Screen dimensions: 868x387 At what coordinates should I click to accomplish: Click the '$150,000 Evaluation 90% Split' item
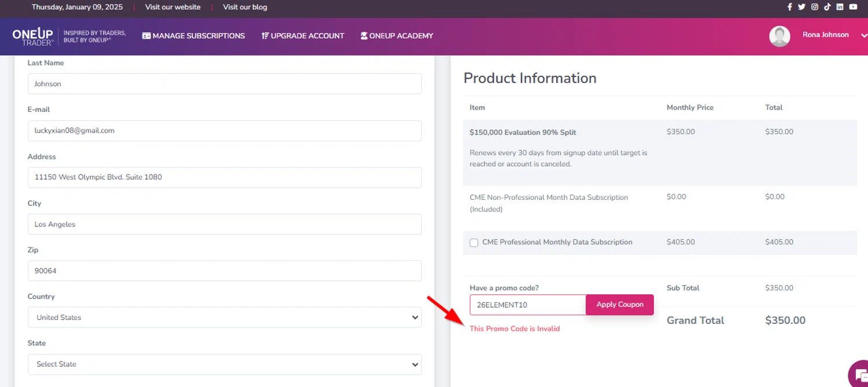point(523,132)
